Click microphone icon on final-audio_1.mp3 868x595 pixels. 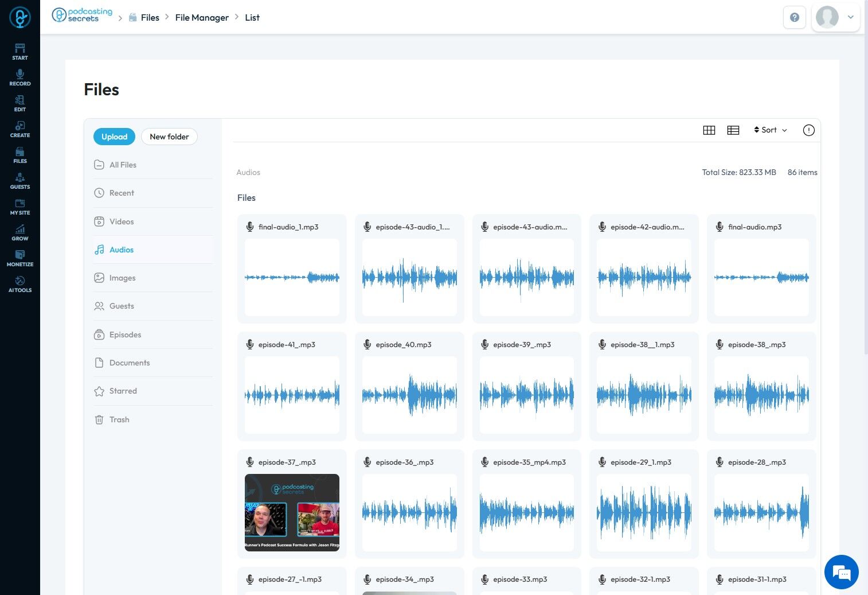click(x=250, y=227)
